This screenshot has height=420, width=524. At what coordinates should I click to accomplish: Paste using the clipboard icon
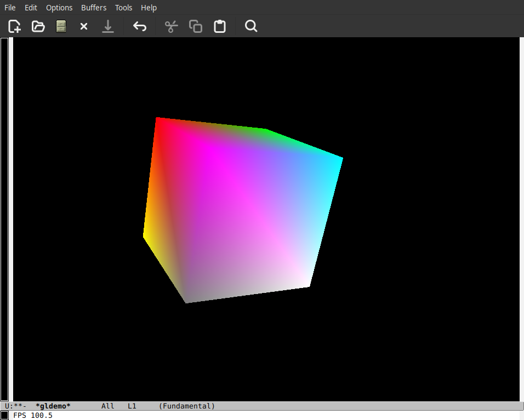(220, 26)
